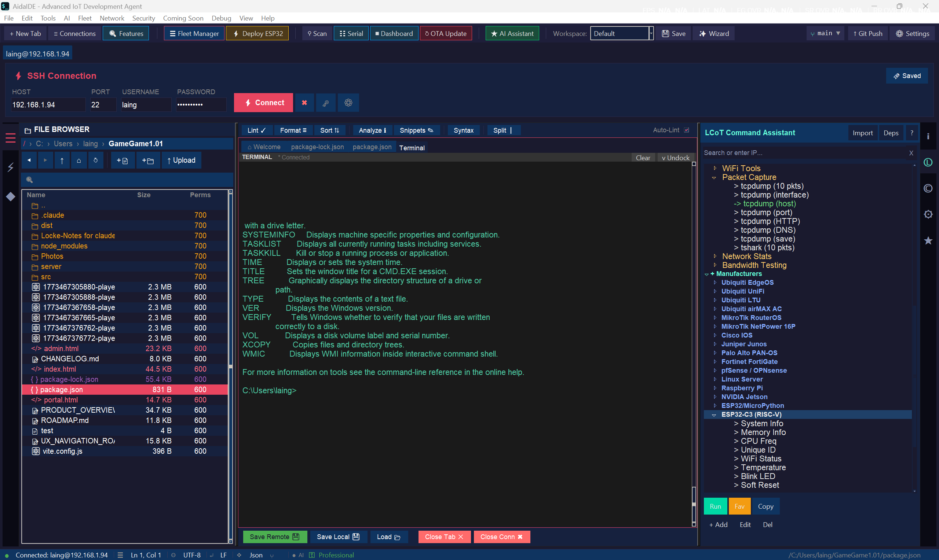Viewport: 939px width, 560px height.
Task: Select the tcpdump (port) command
Action: click(763, 213)
